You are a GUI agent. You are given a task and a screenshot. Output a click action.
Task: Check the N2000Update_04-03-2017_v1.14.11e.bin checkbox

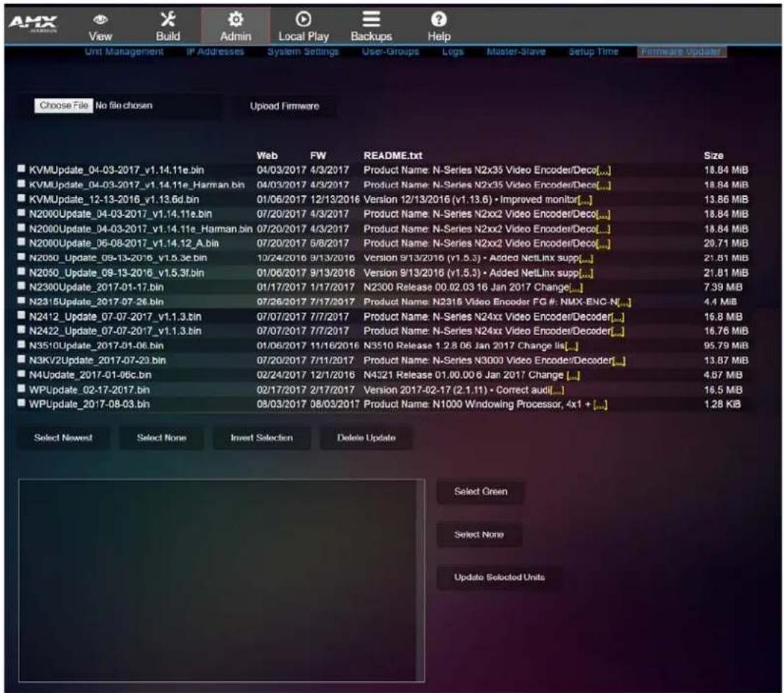tap(21, 213)
